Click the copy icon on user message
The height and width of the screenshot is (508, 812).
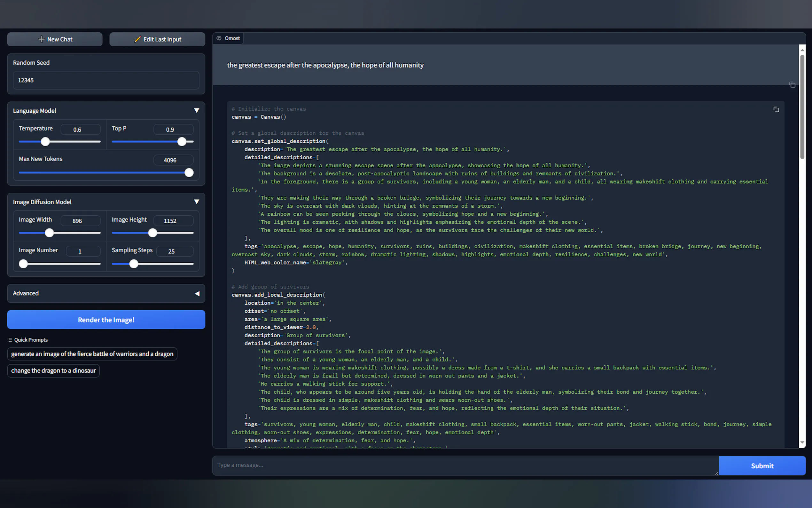pos(792,85)
